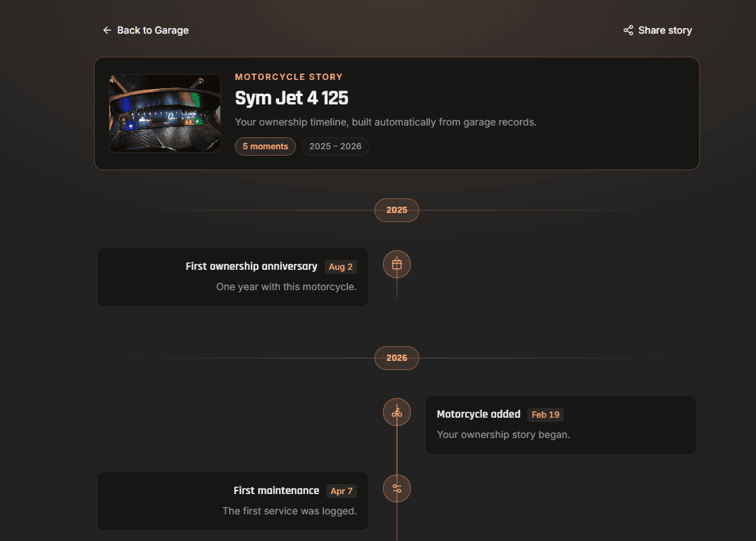Click the Sym Jet 4 125 title

291,98
